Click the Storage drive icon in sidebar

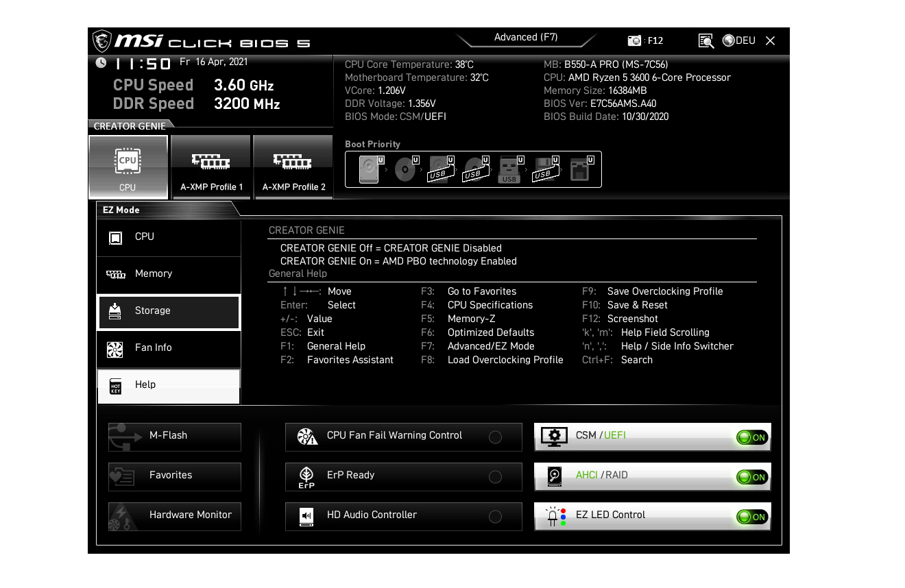pos(115,311)
